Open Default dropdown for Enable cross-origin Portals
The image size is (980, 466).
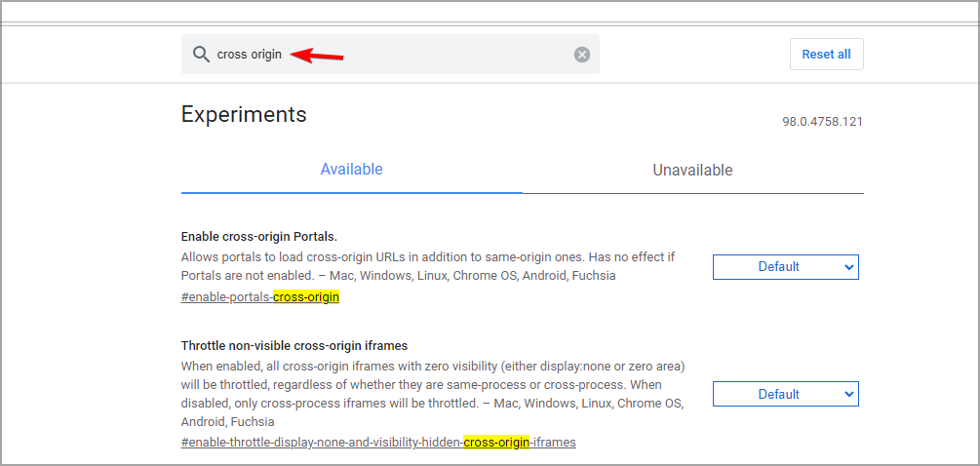coord(786,267)
